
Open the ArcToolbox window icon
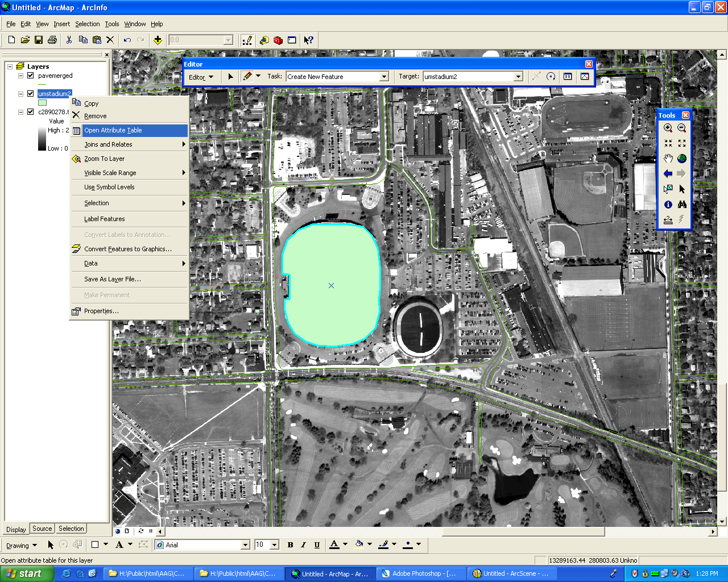click(x=278, y=40)
